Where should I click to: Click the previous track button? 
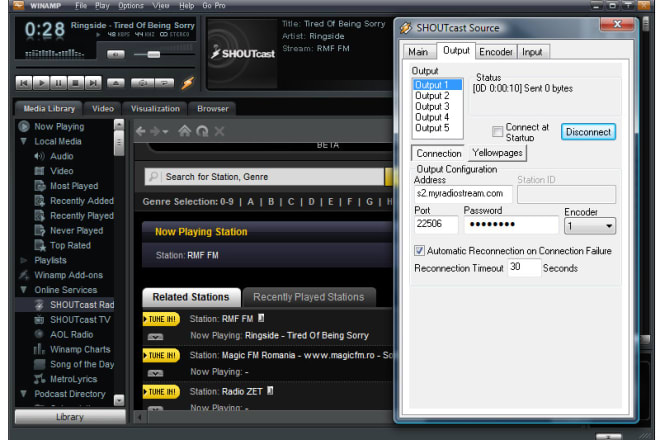(24, 83)
